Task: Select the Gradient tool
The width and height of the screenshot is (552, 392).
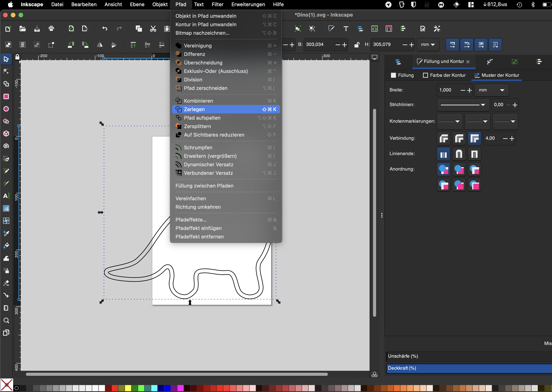Action: 6,208
